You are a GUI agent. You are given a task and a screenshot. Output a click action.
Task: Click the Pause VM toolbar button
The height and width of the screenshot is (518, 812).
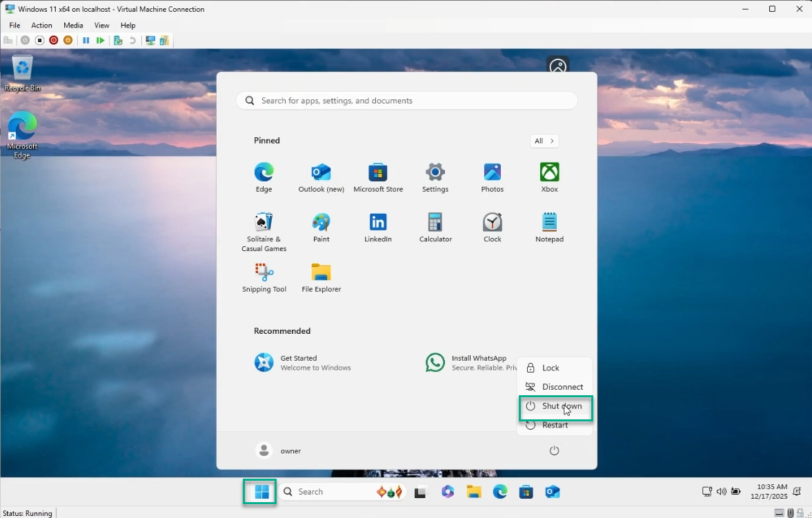[x=86, y=41]
